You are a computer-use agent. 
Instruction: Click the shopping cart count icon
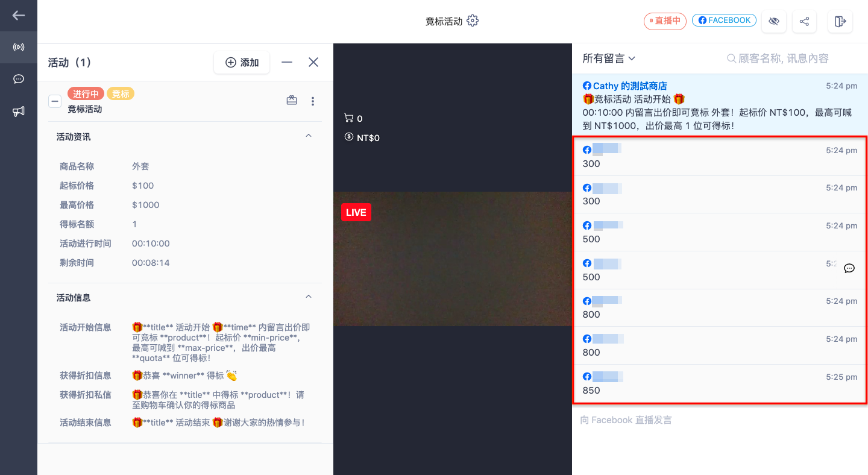pyautogui.click(x=348, y=118)
